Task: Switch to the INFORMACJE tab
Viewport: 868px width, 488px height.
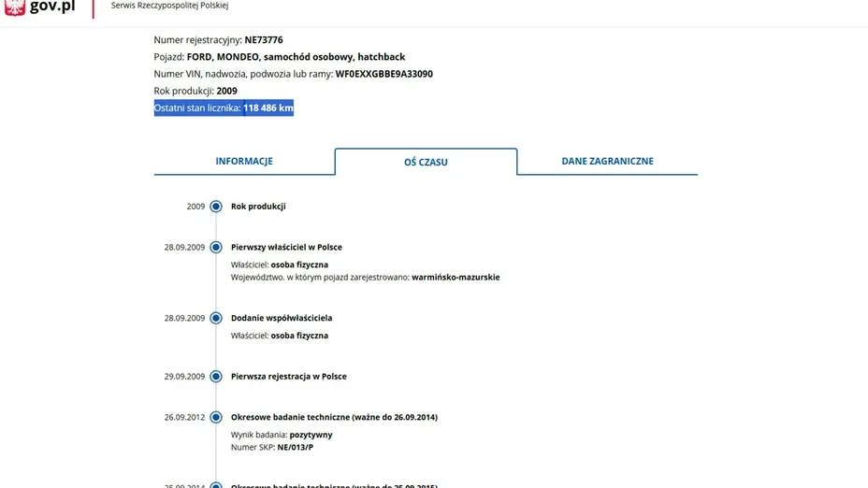Action: (244, 161)
